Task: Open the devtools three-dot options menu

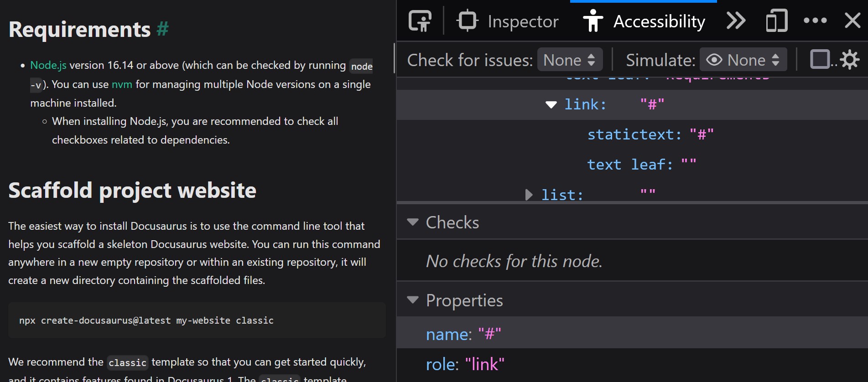Action: tap(815, 21)
